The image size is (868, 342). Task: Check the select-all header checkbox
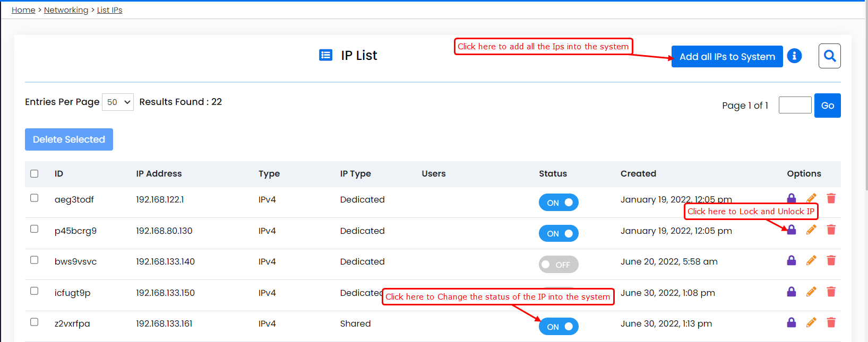click(35, 174)
